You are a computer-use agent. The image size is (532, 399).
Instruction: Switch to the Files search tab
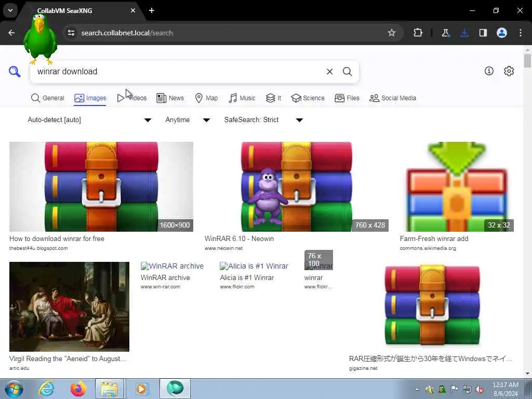tap(347, 98)
